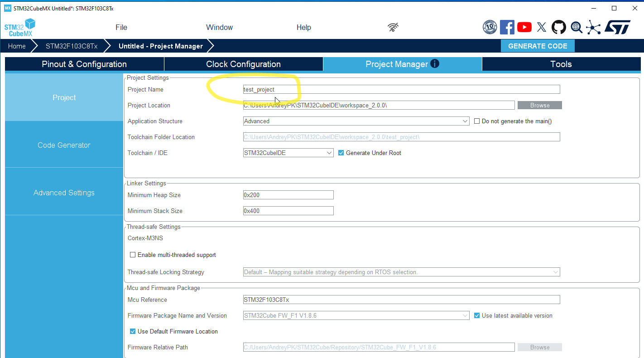Maximize the STM32CubeMX window
Viewport: 644px width, 358px height.
pyautogui.click(x=614, y=8)
